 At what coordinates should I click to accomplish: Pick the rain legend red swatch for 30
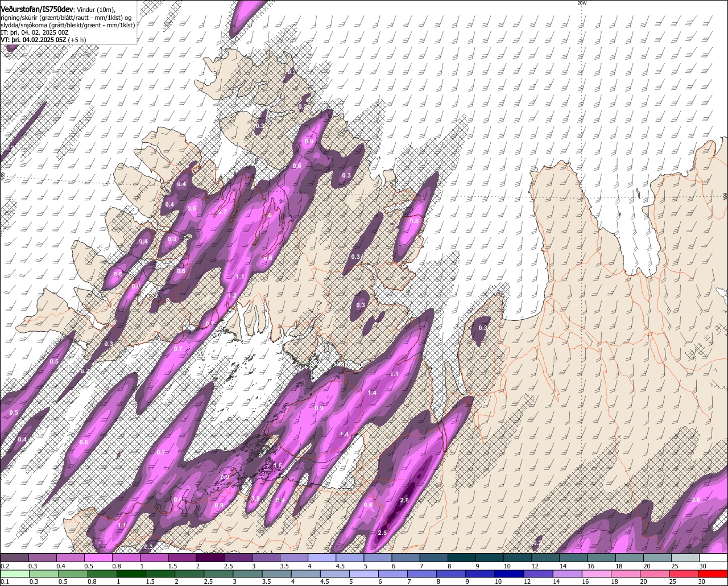713,573
